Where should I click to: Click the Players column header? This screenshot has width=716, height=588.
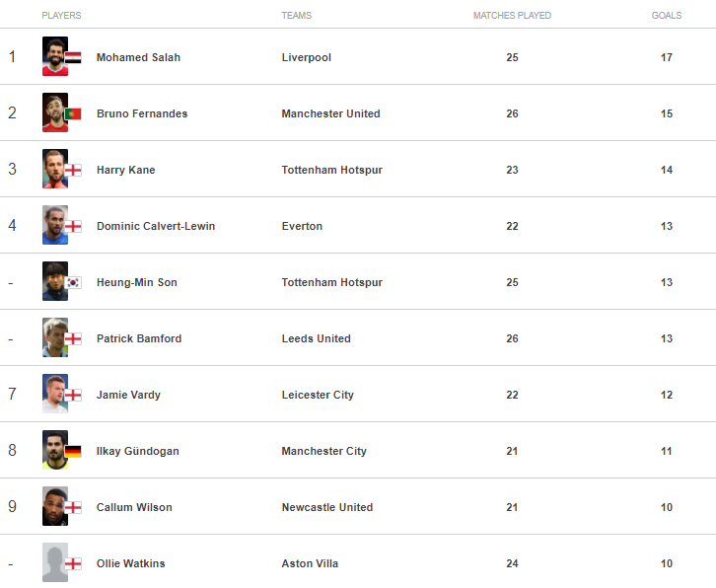tap(61, 16)
